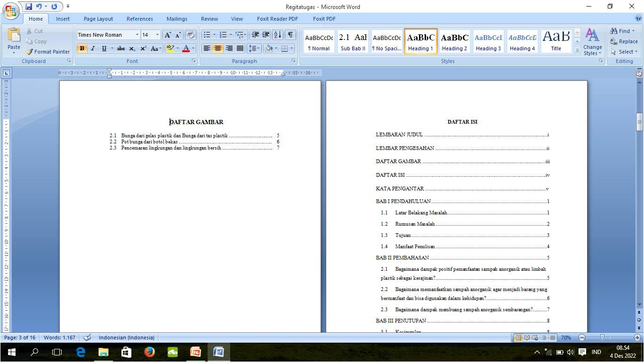Image resolution: width=644 pixels, height=362 pixels.
Task: Open the Insert ribbon tab
Action: point(63,19)
